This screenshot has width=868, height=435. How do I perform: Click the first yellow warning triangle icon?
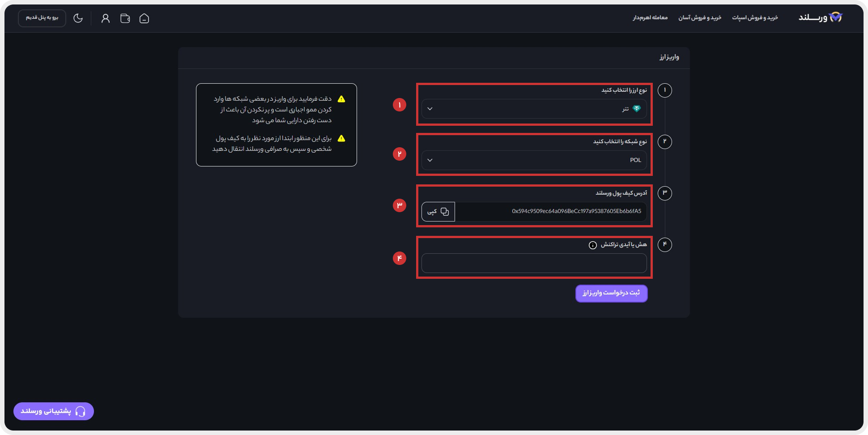pos(341,99)
